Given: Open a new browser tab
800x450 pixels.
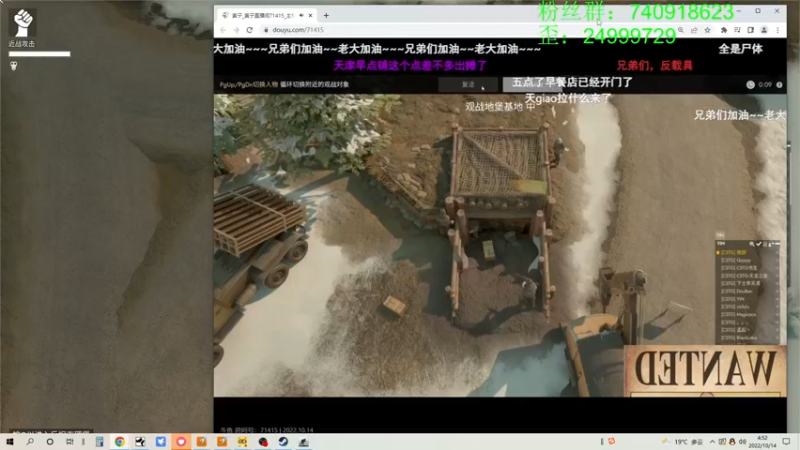Looking at the screenshot, I should [326, 15].
